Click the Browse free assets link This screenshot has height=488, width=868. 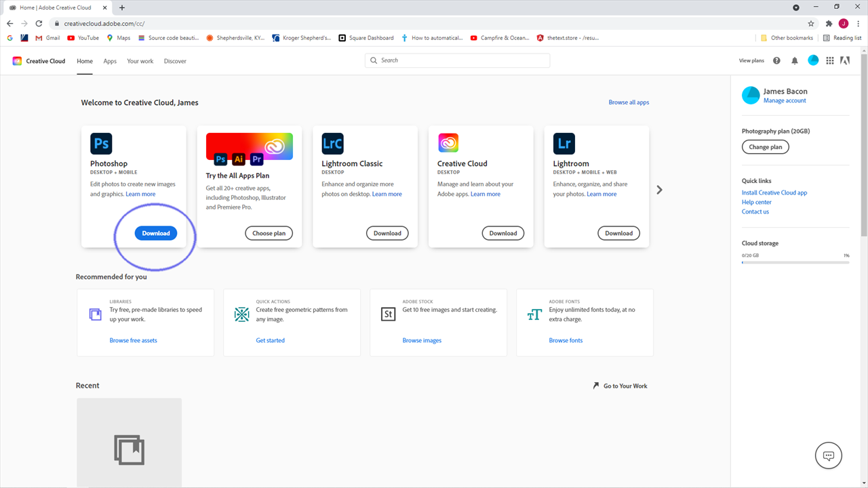134,340
